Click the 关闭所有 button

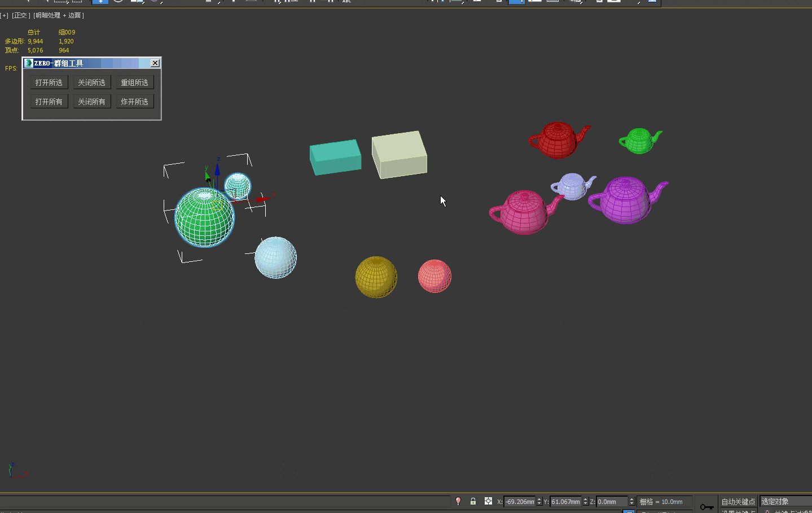click(x=91, y=102)
